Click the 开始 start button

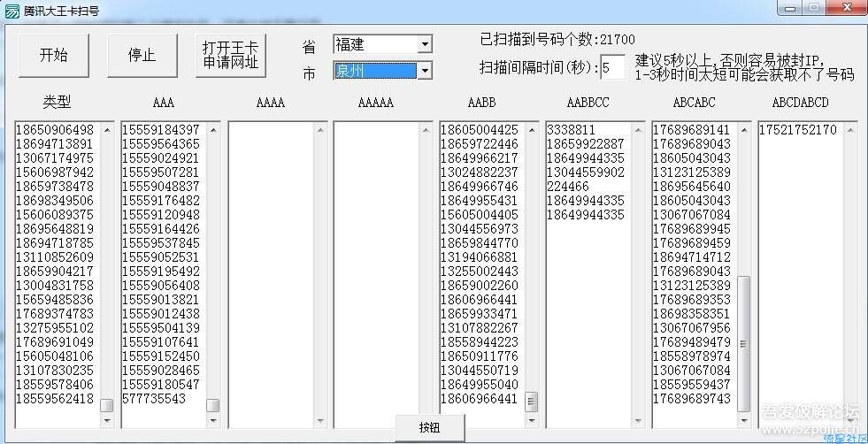coord(54,56)
